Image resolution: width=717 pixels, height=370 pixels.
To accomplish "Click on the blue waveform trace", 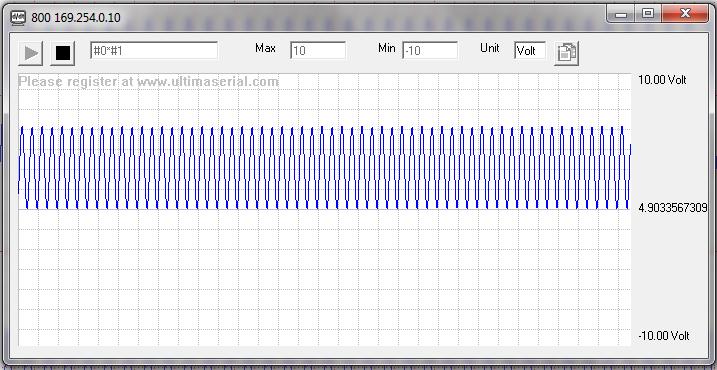I will pyautogui.click(x=325, y=168).
